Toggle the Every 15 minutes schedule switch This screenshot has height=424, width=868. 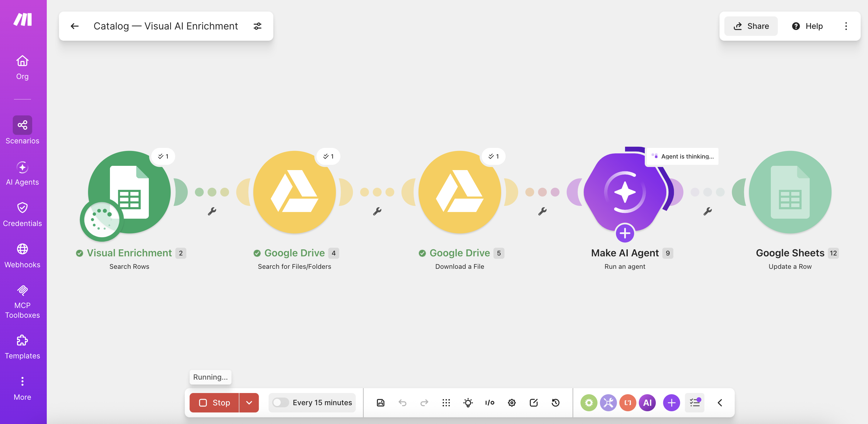[x=280, y=402]
